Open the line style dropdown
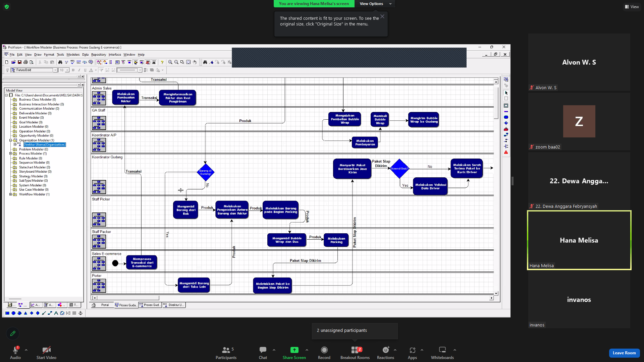 [140, 70]
